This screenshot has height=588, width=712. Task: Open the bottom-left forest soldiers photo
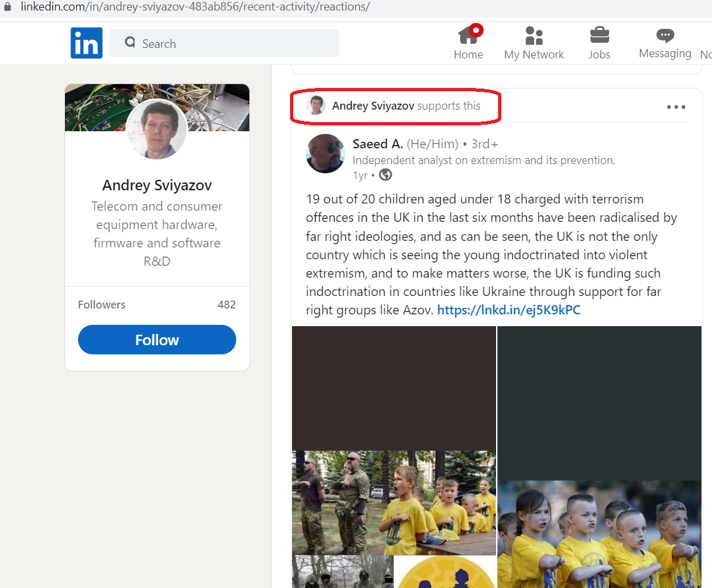point(343,572)
